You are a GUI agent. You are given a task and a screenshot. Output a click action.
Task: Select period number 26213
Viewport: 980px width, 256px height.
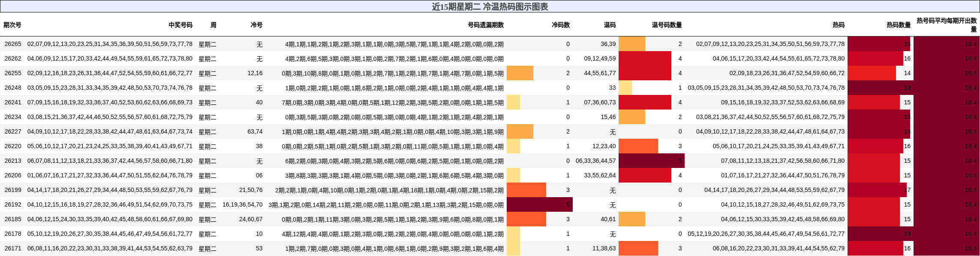(13, 161)
